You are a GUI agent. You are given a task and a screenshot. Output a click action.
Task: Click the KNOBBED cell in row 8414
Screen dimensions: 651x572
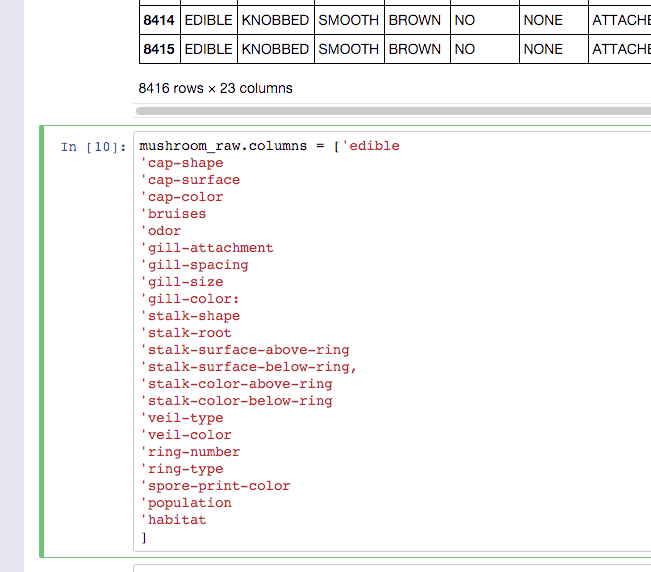tap(276, 20)
